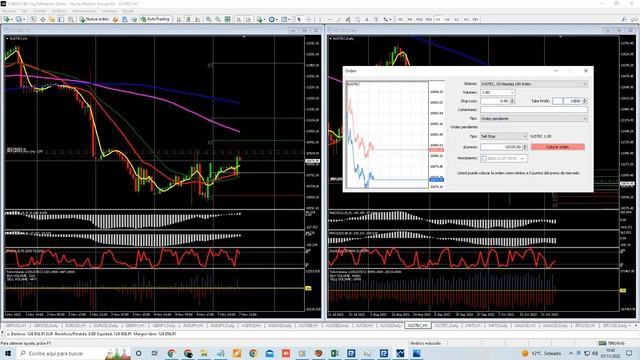Image resolution: width=640 pixels, height=360 pixels.
Task: Select the crosshair tool
Action: coord(309,19)
